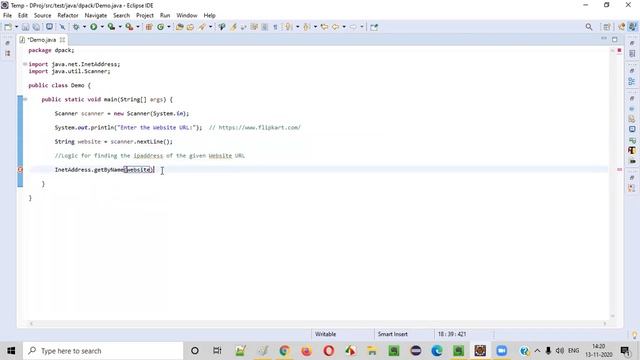Click the Open Perspective icon
The height and width of the screenshot is (360, 640).
click(607, 27)
